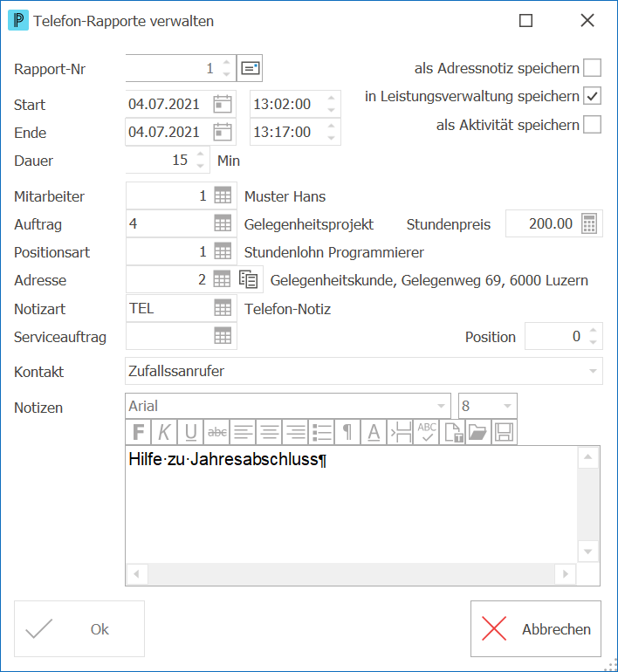This screenshot has height=672, width=618.
Task: Open the Rapport-Nr lookup card icon
Action: tap(250, 68)
